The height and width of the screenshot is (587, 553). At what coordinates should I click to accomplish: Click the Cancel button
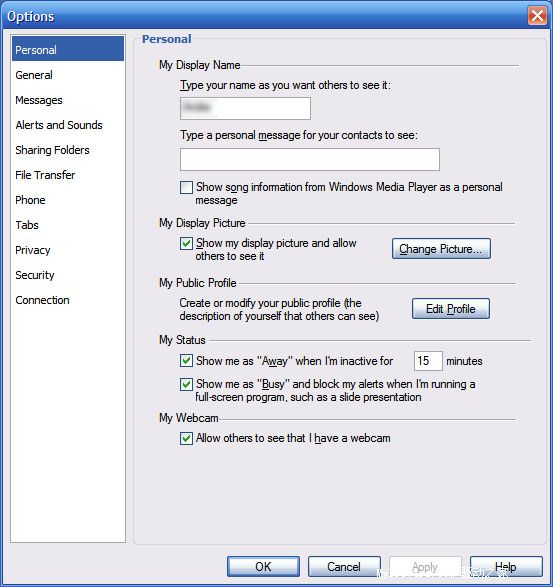click(x=344, y=566)
